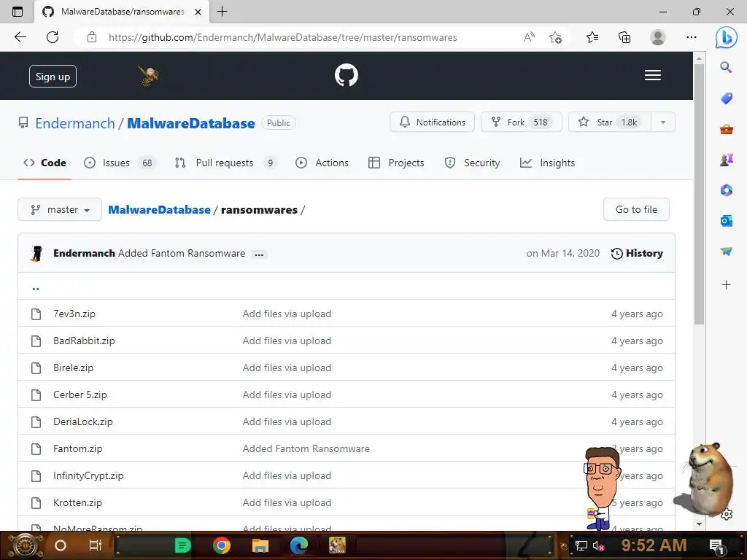This screenshot has width=747, height=560.
Task: Click the browser back arrow
Action: 20,37
